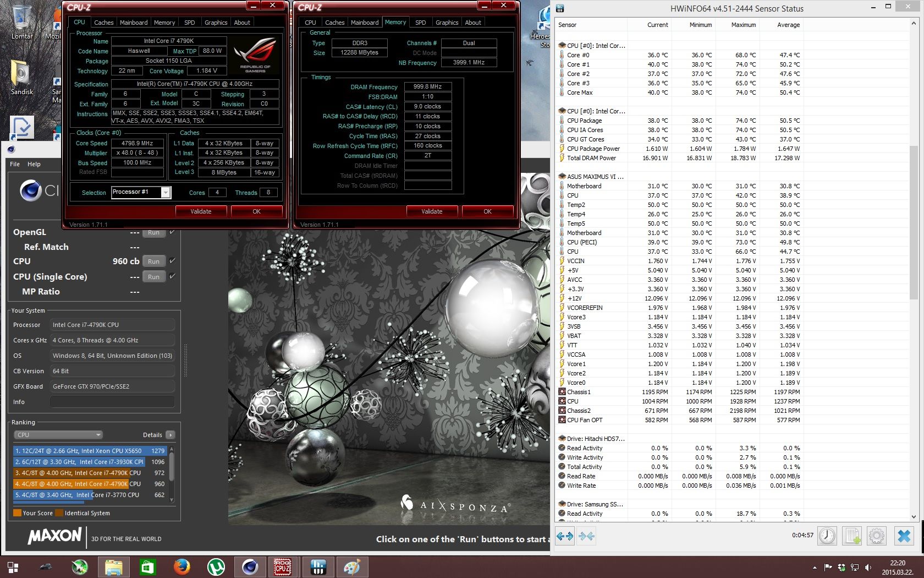Viewport: 924px width, 578px height.
Task: Click the ASUS MAXIMUS VI sensor group header
Action: (x=679, y=177)
